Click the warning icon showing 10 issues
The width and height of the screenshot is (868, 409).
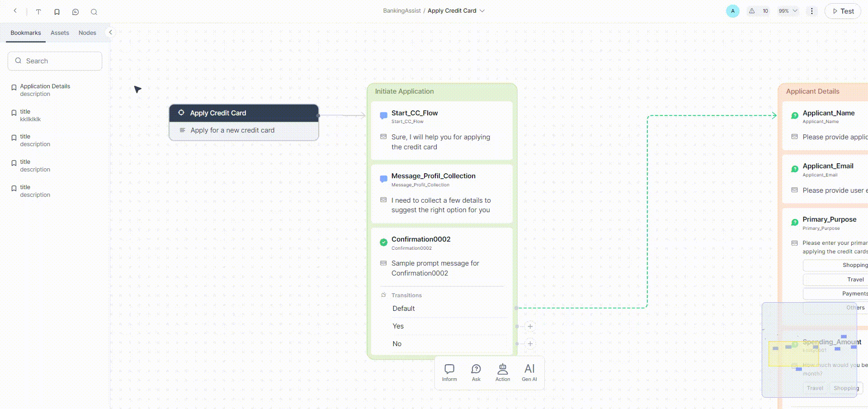pos(758,11)
